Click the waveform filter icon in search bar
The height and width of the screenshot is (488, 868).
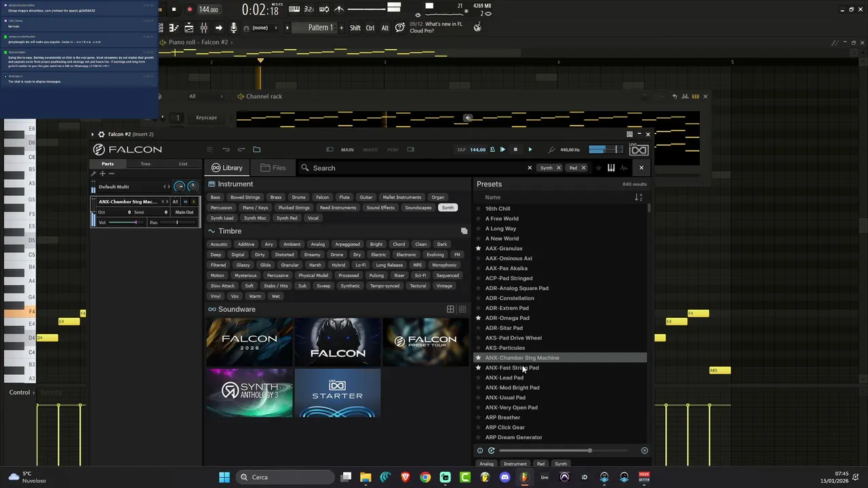coord(624,167)
